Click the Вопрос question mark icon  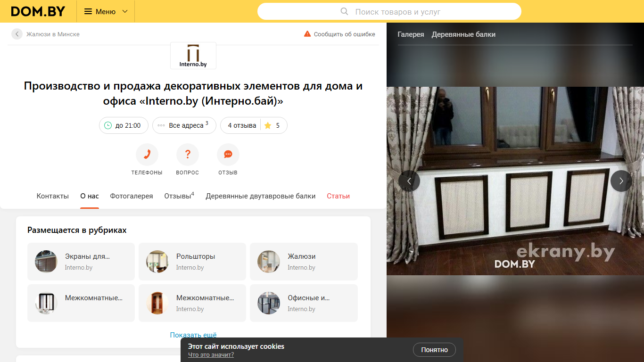(188, 154)
